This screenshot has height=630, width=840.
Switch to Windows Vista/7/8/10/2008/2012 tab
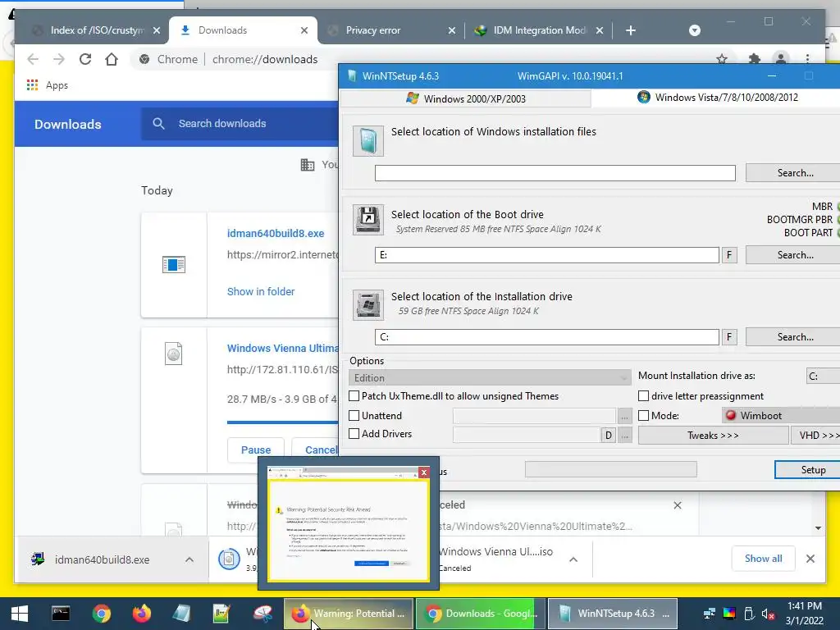718,98
